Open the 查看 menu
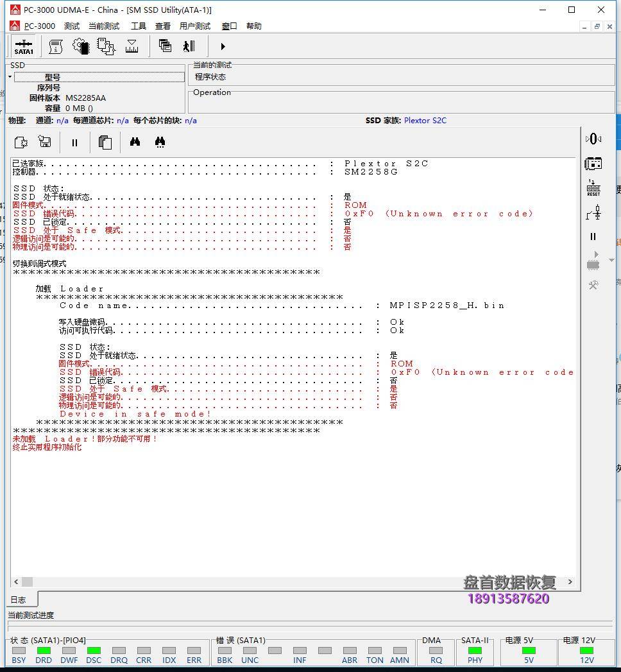 click(x=163, y=26)
